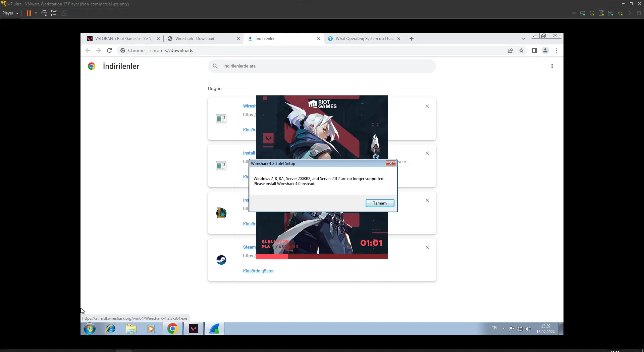This screenshot has width=644, height=352.
Task: Click the Steam file icon
Action: [221, 260]
